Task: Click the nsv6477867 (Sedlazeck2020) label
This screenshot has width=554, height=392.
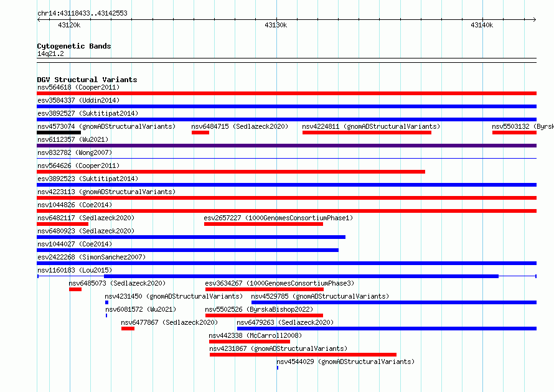Action: click(x=169, y=322)
